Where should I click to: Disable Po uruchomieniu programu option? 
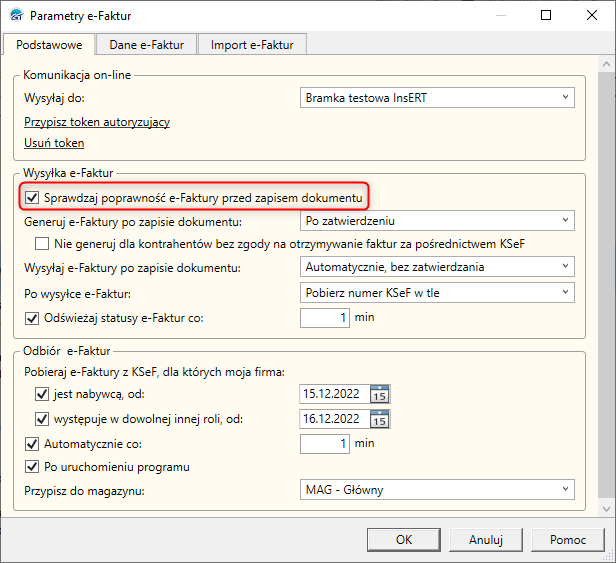click(x=32, y=467)
